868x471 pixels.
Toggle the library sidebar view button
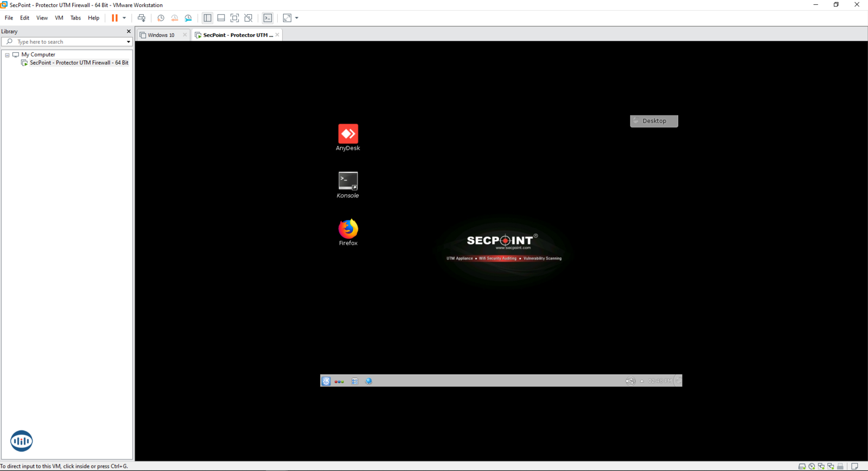point(207,18)
